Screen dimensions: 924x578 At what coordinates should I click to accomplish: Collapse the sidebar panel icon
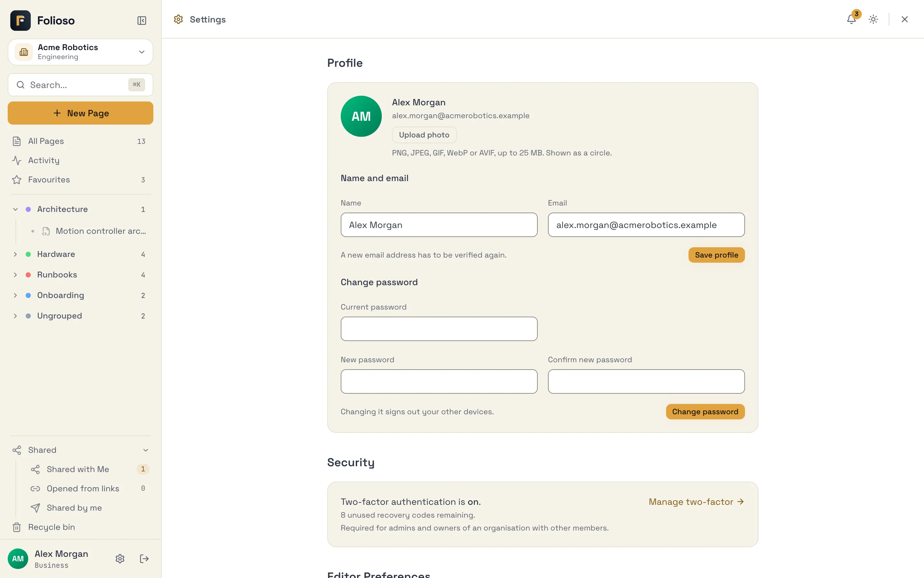tap(142, 20)
